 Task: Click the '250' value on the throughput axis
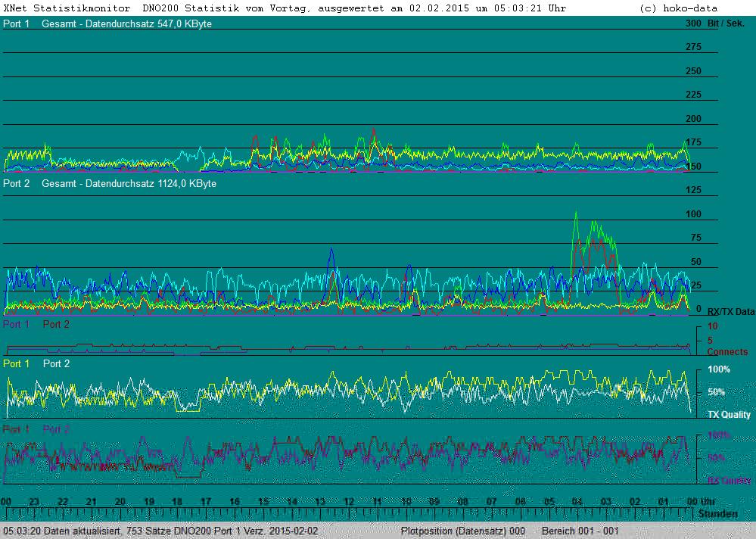coord(693,71)
